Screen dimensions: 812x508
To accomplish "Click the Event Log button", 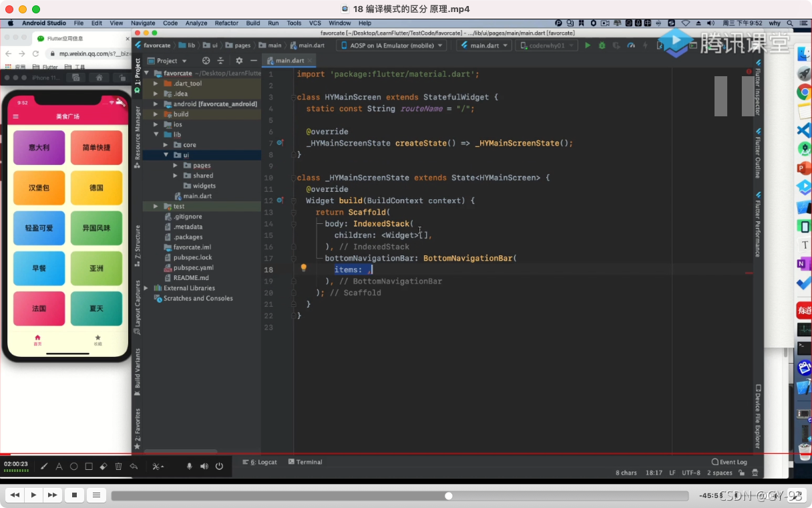I will click(729, 462).
